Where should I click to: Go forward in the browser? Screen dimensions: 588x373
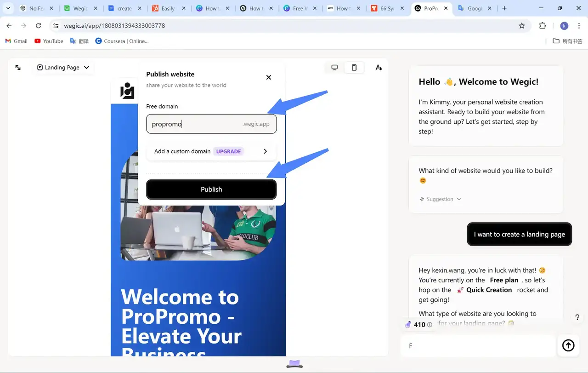(24, 26)
